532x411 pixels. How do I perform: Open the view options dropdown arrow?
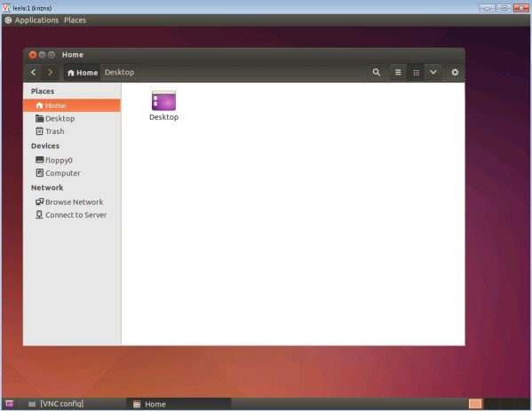(433, 72)
